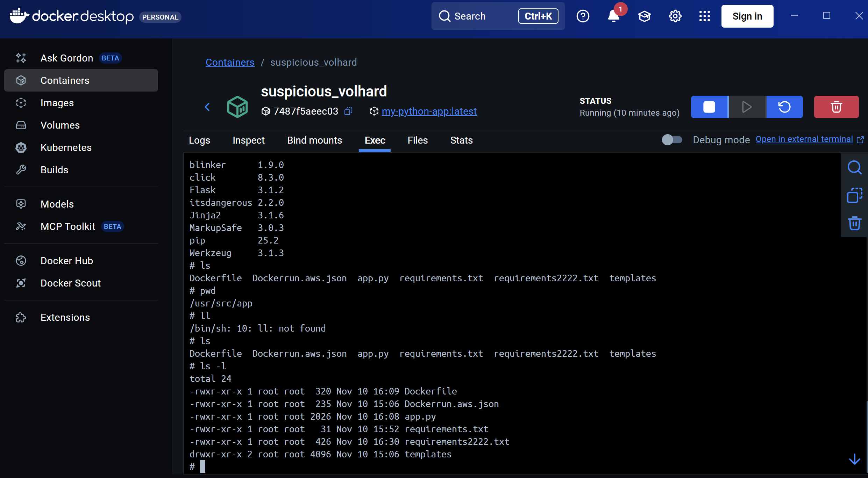The width and height of the screenshot is (868, 478).
Task: Stop the running container
Action: point(709,107)
